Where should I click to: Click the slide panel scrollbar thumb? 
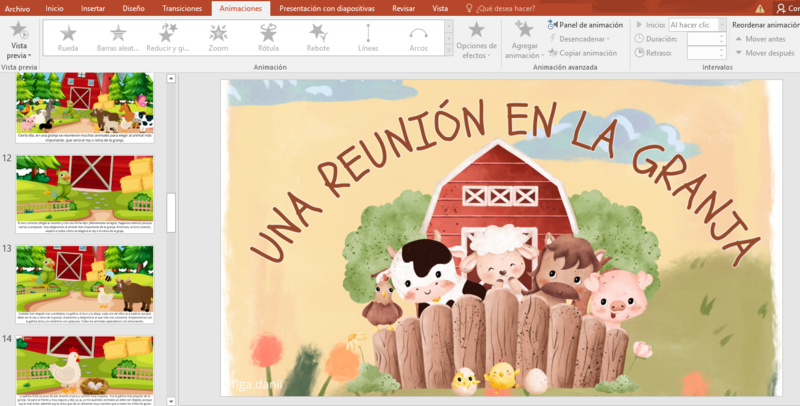(x=171, y=213)
